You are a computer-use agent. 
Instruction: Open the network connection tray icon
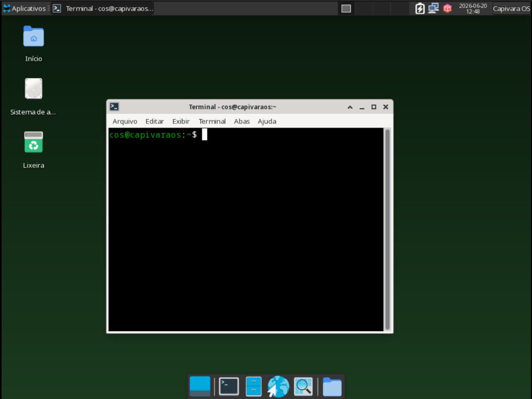tap(433, 8)
